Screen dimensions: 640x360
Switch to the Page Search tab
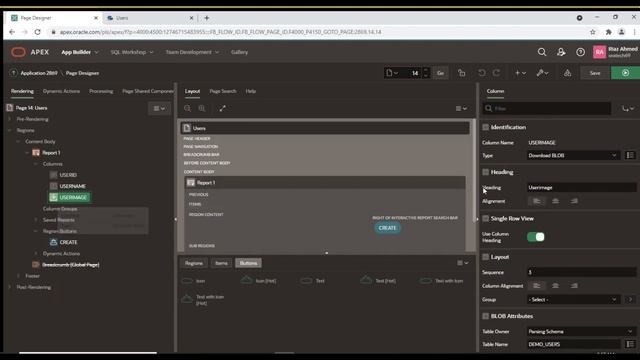pyautogui.click(x=223, y=91)
